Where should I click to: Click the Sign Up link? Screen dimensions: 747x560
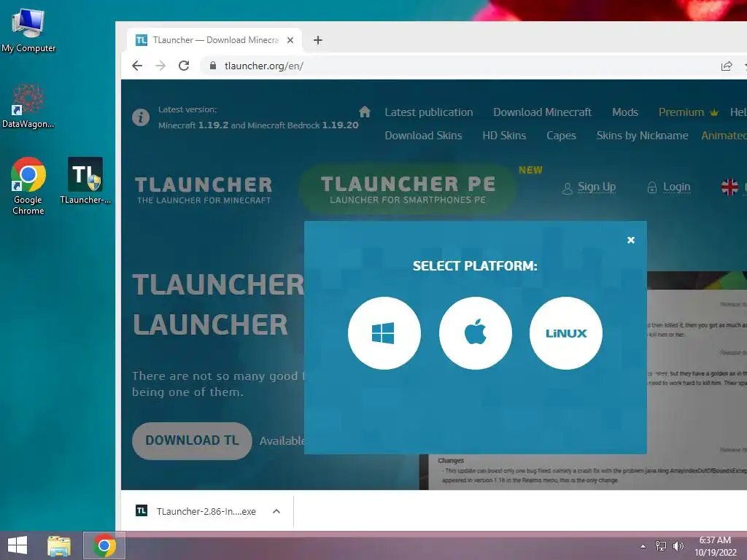pos(589,187)
